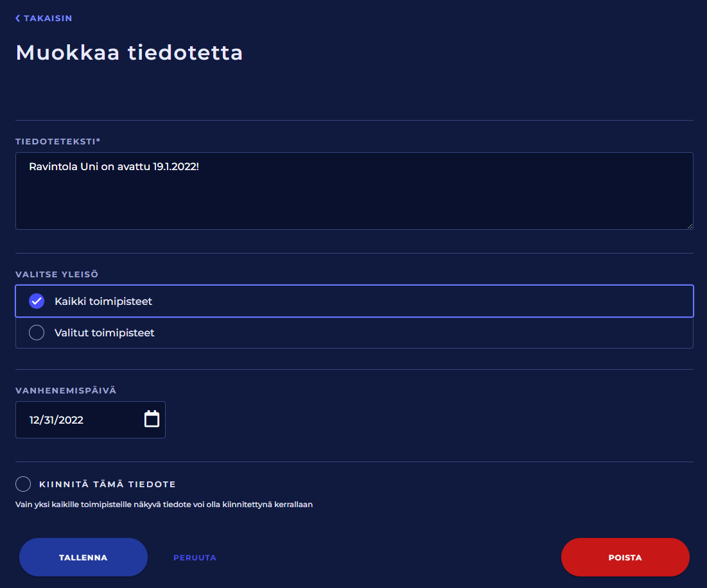Focus the Tiedoteteksti text area
Image resolution: width=707 pixels, height=588 pixels.
click(x=354, y=199)
